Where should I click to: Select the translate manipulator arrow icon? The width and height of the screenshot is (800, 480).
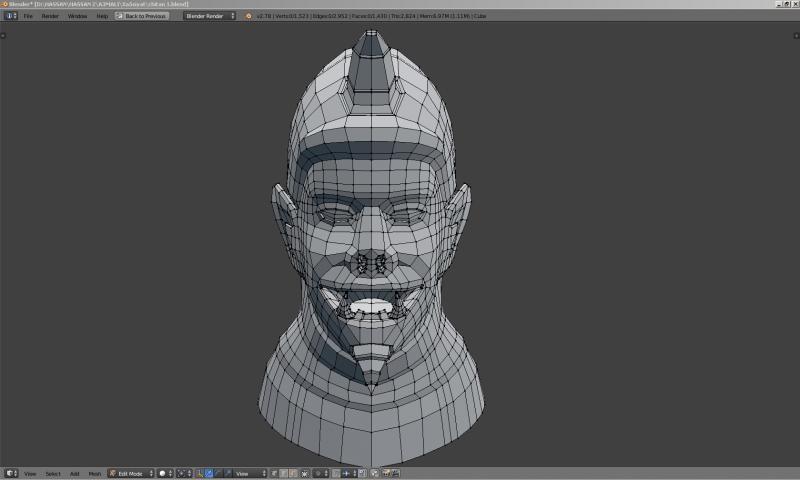207,473
